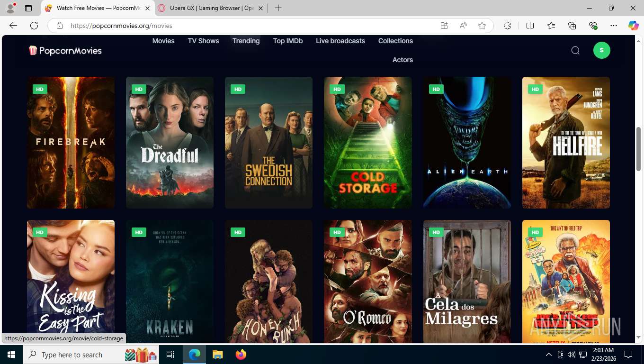Add page to favorites star icon
Image resolution: width=644 pixels, height=364 pixels.
(482, 26)
